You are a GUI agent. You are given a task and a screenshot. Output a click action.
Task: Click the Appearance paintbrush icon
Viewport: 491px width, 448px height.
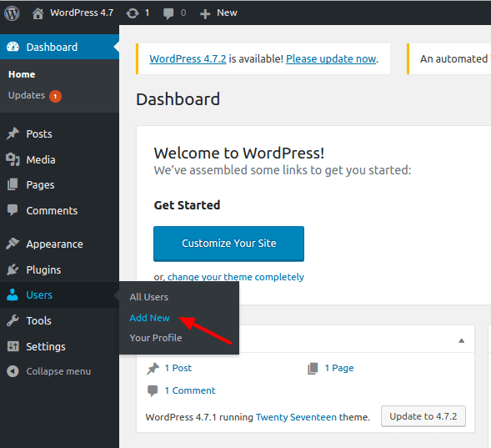13,244
